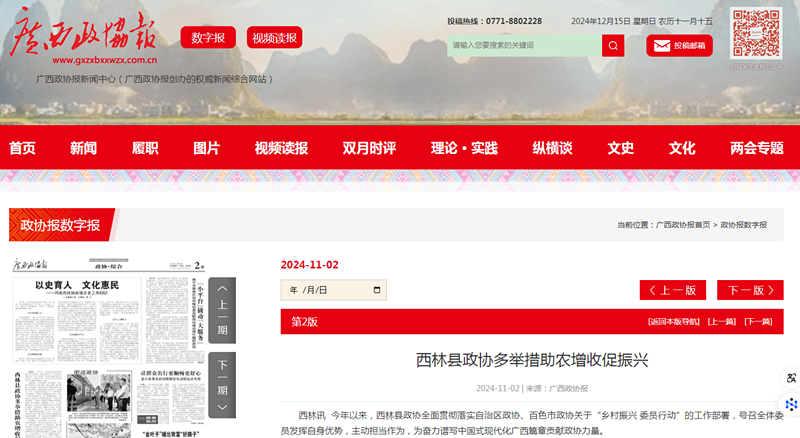
Task: Click the 2024-11-02 red date text
Action: (x=309, y=264)
